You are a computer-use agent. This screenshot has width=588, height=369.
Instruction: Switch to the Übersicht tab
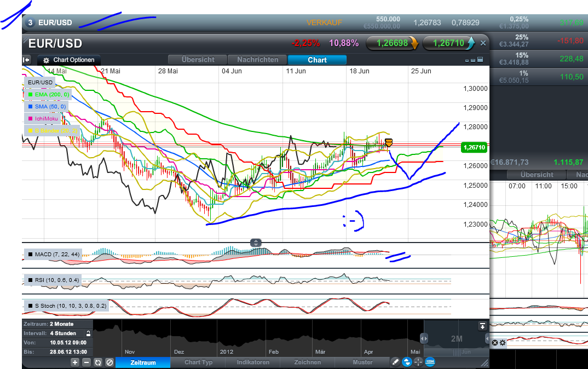click(198, 60)
